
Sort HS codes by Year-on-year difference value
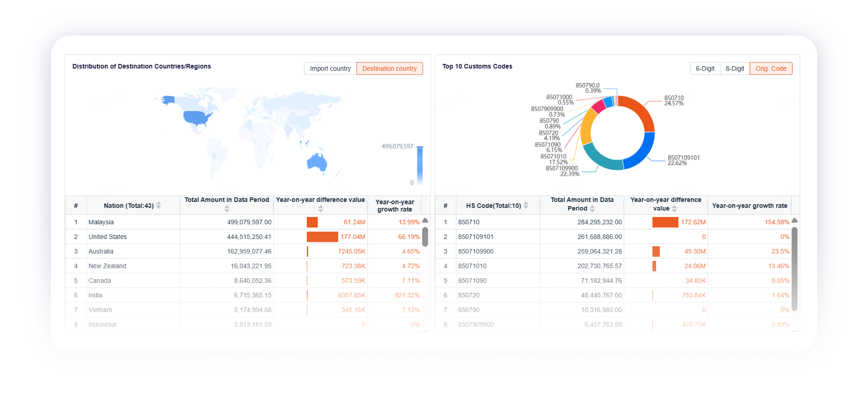click(x=674, y=208)
